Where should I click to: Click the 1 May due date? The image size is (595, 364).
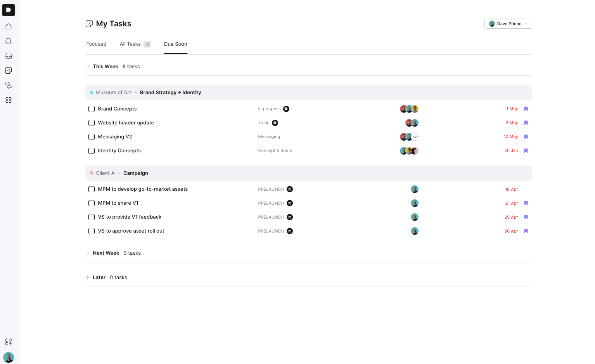pyautogui.click(x=512, y=109)
